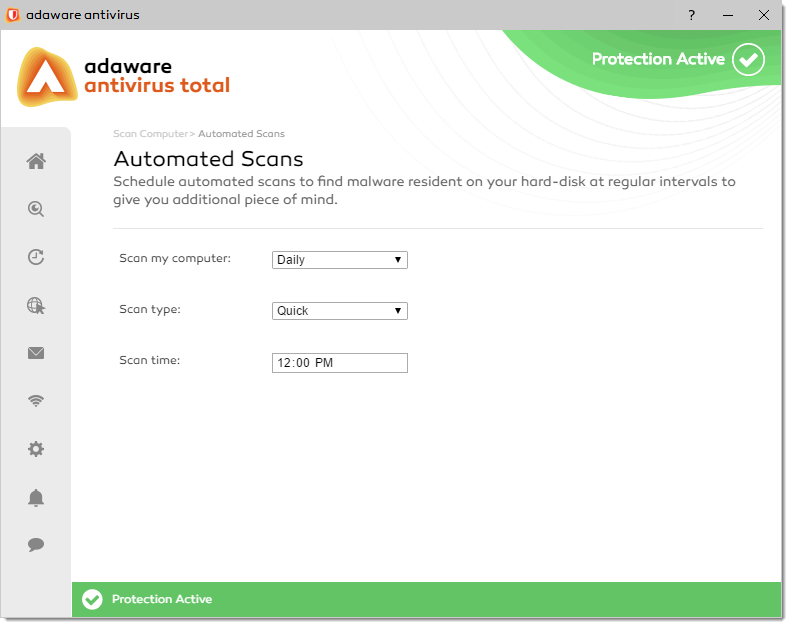The height and width of the screenshot is (626, 790).
Task: Click the Scan time 12:00 PM field
Action: click(340, 363)
